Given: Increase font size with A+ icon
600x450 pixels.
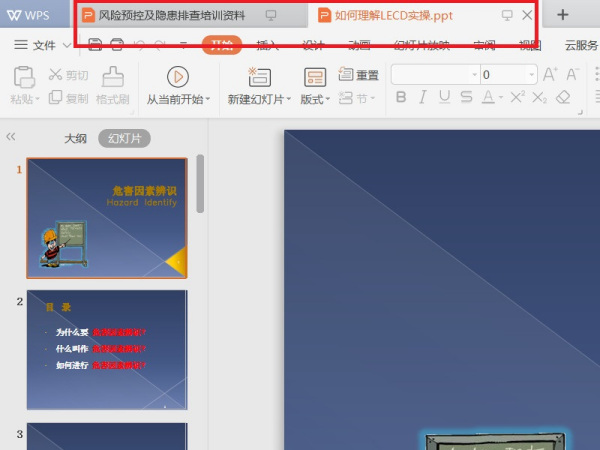Looking at the screenshot, I should tap(550, 74).
